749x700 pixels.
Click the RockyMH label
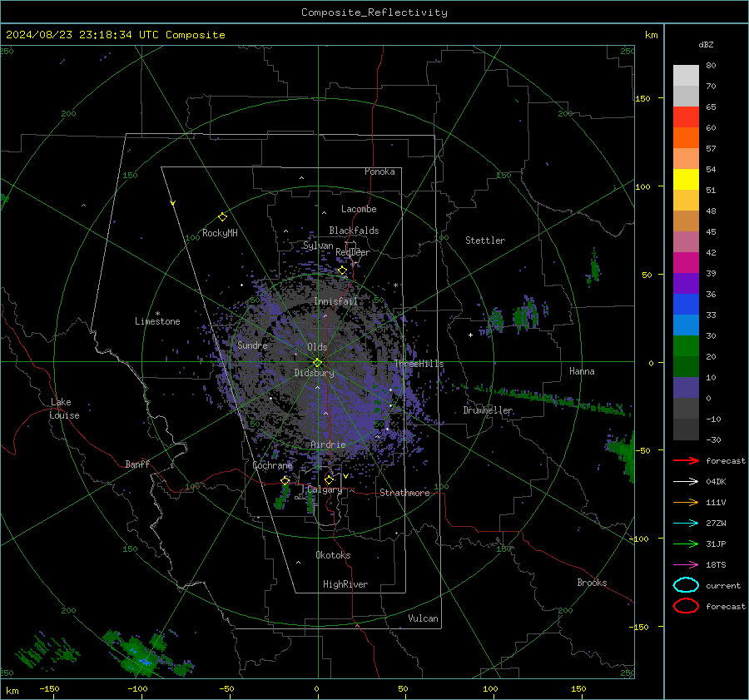[x=220, y=233]
